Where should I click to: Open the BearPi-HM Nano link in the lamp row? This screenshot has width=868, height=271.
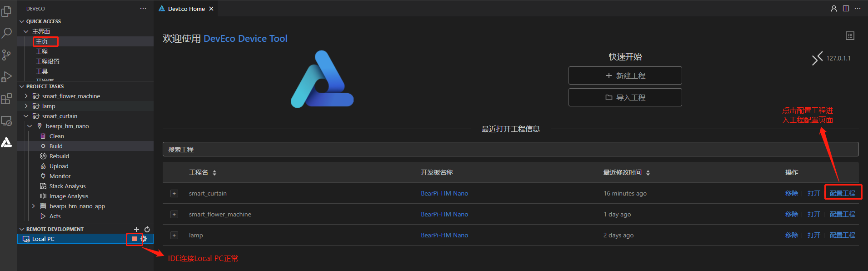[x=444, y=235]
